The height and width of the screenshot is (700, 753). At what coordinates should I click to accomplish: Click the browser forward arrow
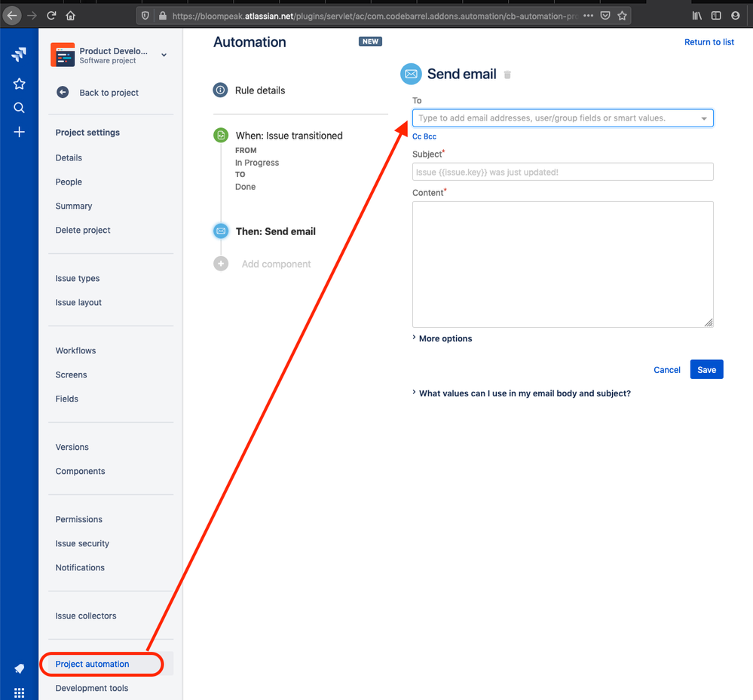pyautogui.click(x=32, y=16)
